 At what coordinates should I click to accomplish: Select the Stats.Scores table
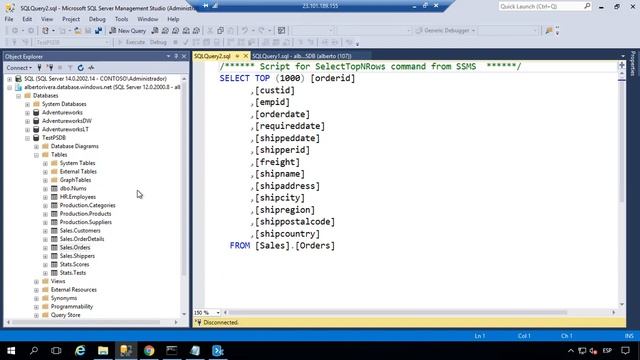click(74, 264)
